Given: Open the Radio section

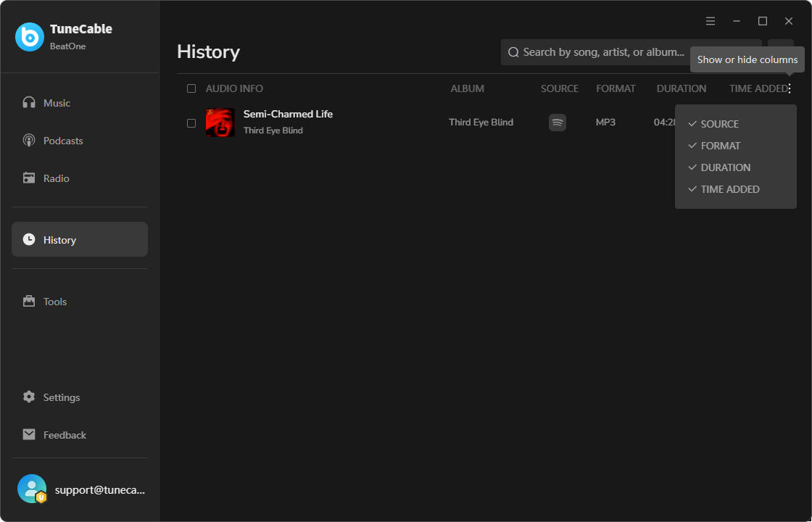Looking at the screenshot, I should (80, 178).
